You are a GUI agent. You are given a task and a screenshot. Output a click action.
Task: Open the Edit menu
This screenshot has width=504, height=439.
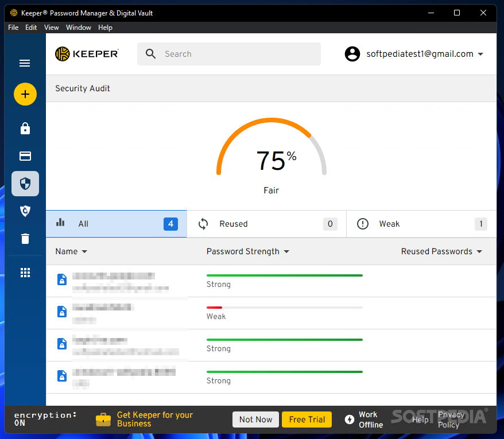(31, 28)
